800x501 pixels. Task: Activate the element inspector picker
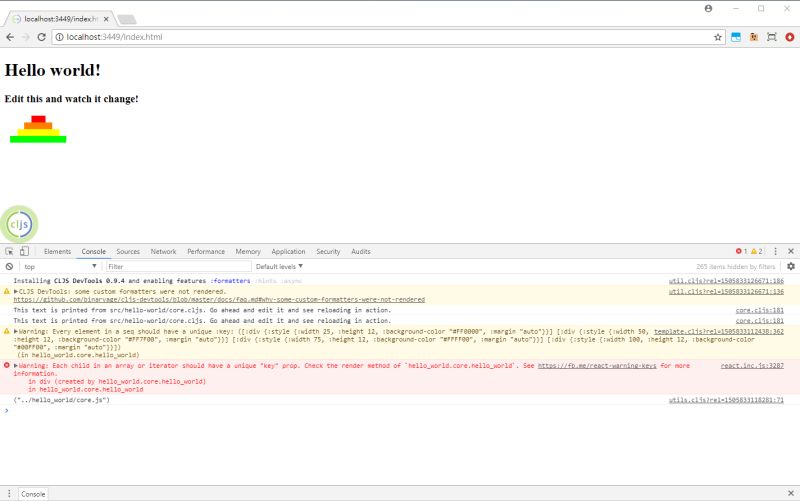[x=9, y=252]
